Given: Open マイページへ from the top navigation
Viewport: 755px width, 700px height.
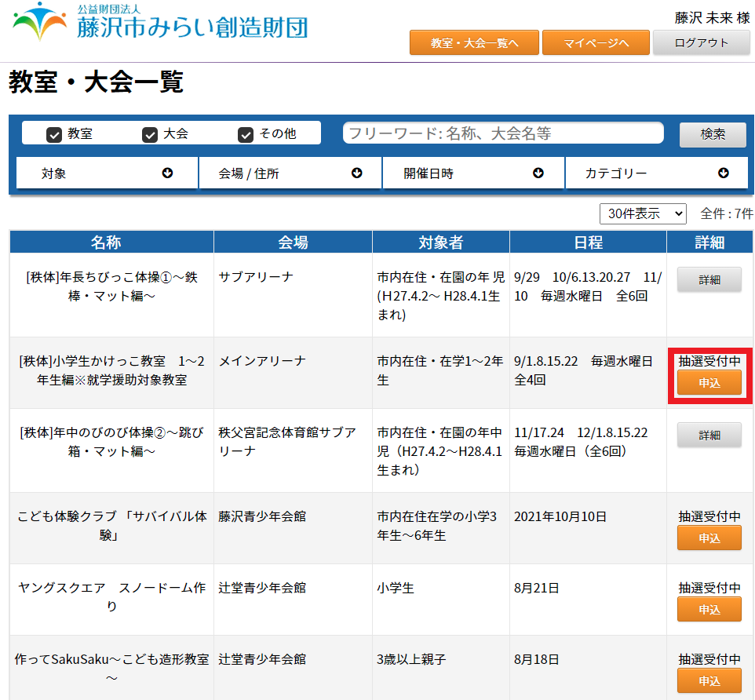Looking at the screenshot, I should 596,43.
